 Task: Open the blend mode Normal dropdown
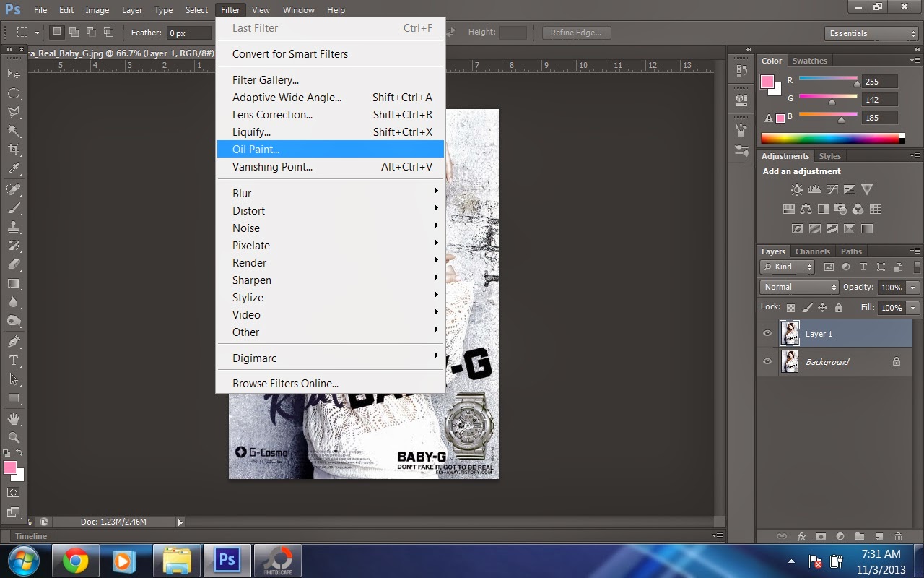[798, 287]
